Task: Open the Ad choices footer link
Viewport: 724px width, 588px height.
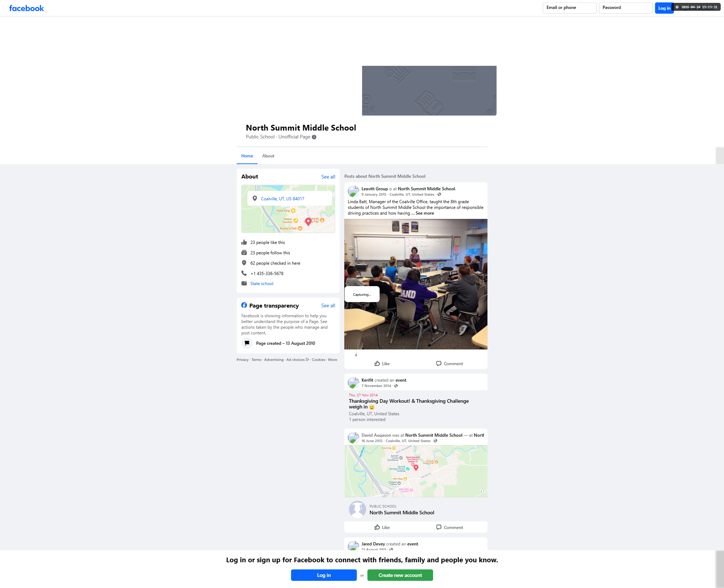Action: coord(297,360)
